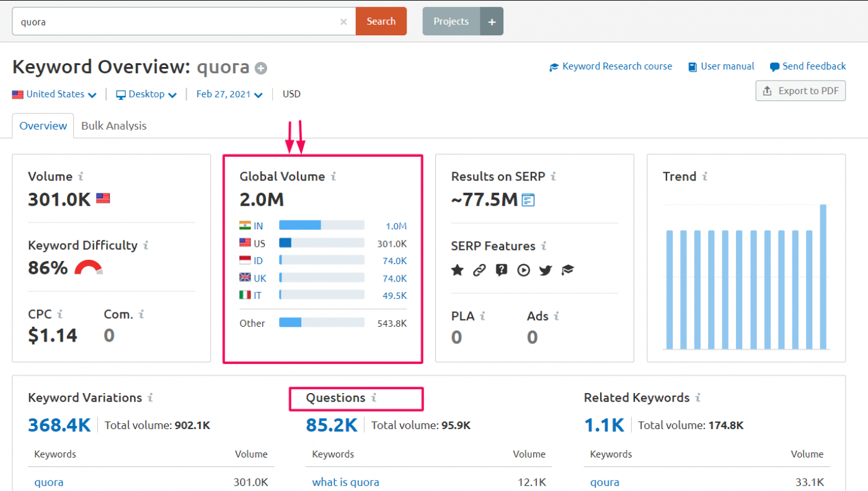This screenshot has width=868, height=491.
Task: Click the Send feedback link
Action: [x=808, y=66]
